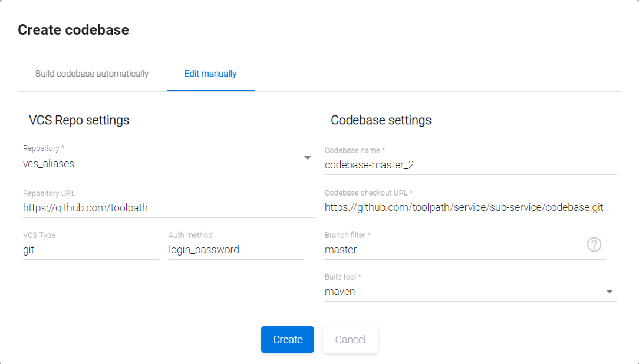
Task: Click the Branch filter help question mark icon
Action: pyautogui.click(x=594, y=244)
